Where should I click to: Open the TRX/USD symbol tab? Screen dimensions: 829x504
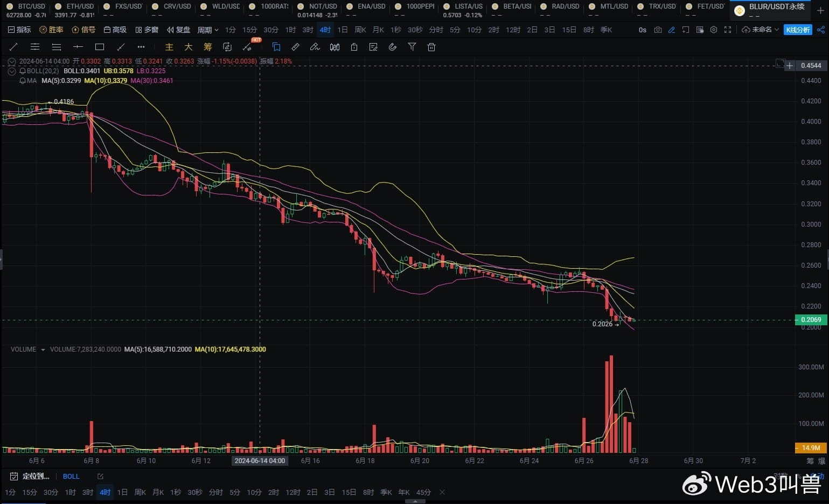[657, 10]
